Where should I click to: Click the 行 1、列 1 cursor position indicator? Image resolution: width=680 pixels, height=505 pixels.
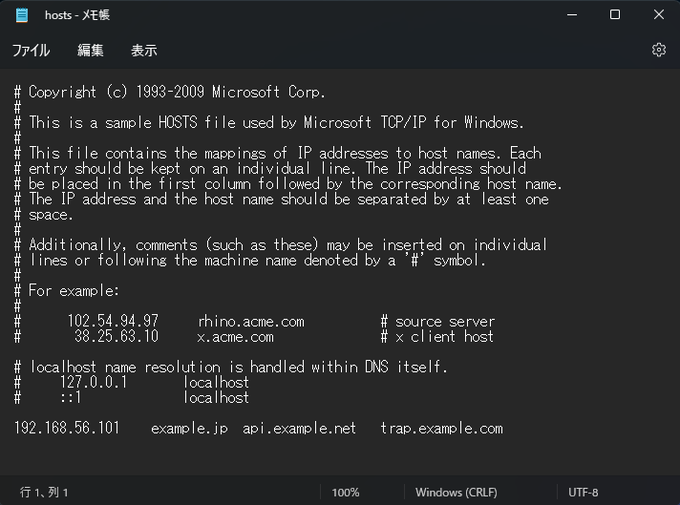[44, 492]
